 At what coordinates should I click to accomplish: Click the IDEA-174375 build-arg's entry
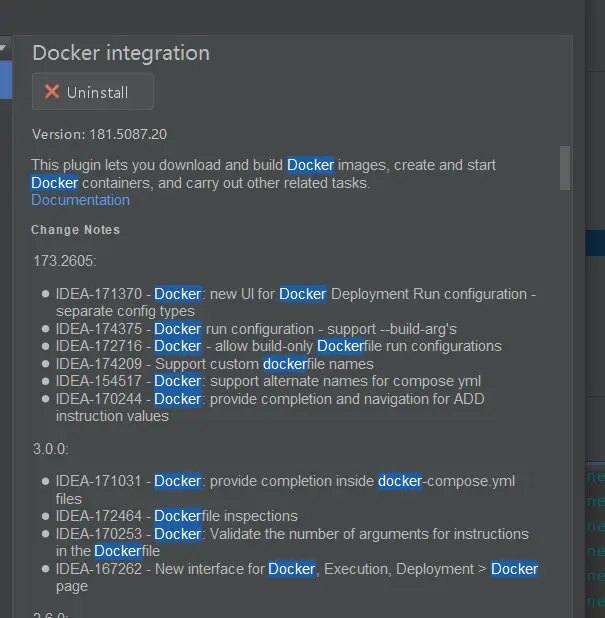pyautogui.click(x=256, y=329)
